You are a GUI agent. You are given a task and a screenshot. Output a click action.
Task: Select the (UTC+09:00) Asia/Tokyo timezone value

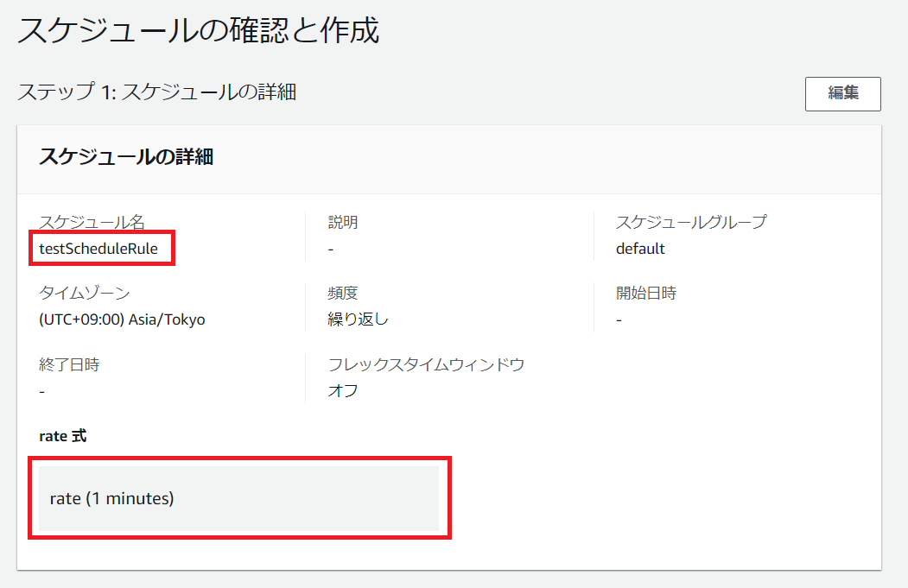point(122,319)
